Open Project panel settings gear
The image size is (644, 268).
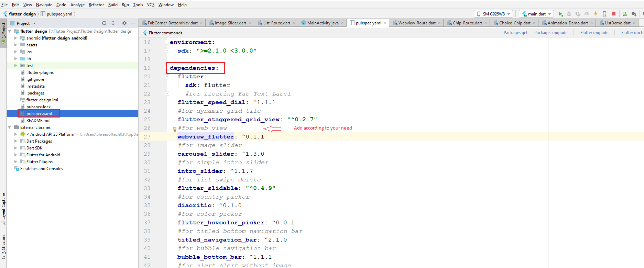[x=124, y=23]
